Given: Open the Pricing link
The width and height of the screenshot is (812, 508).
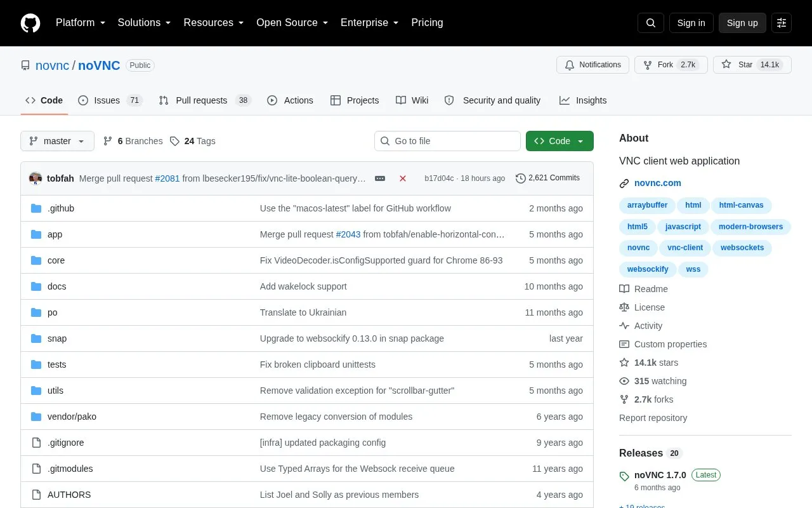Looking at the screenshot, I should click(x=427, y=23).
